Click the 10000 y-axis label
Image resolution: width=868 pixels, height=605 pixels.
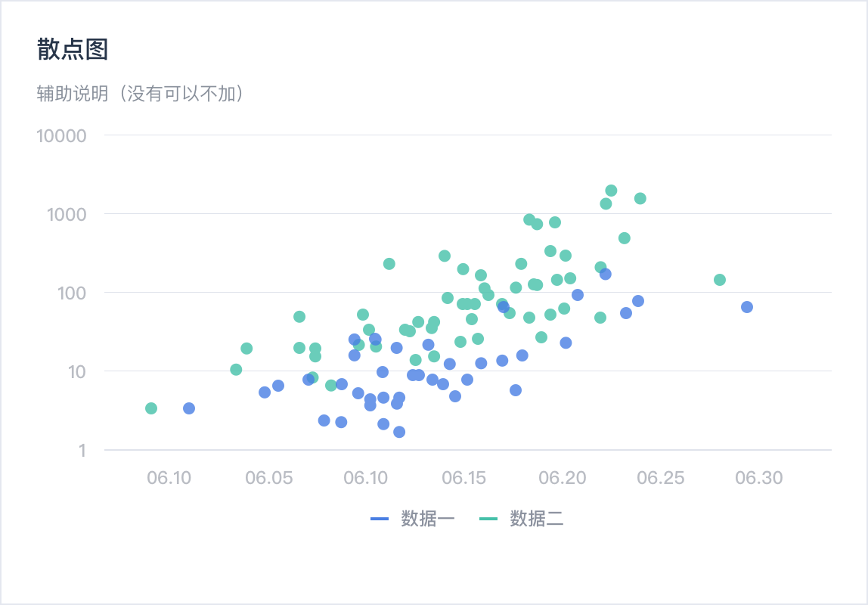[61, 135]
